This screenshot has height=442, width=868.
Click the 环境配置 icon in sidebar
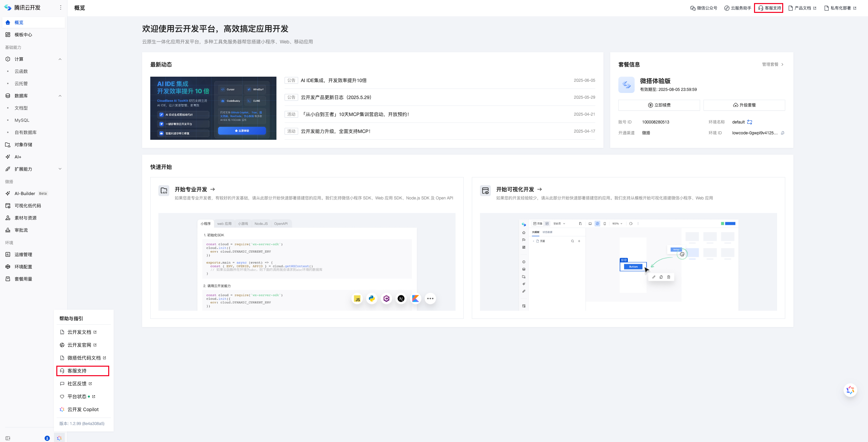8,267
